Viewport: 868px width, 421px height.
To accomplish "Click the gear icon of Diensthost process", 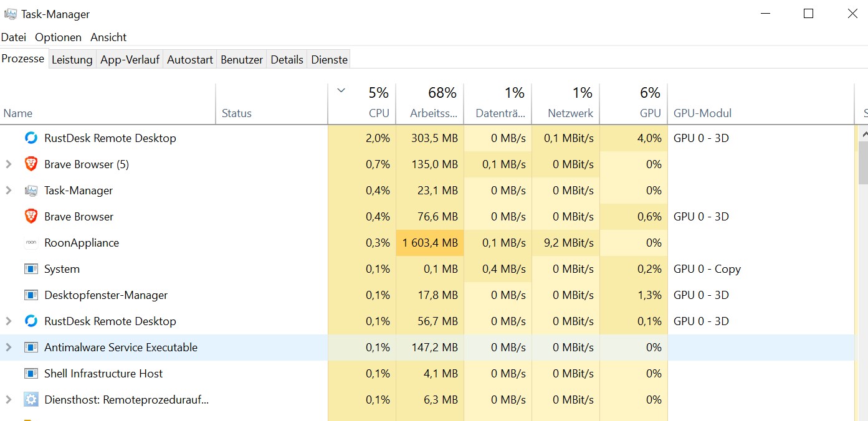I will tap(31, 400).
